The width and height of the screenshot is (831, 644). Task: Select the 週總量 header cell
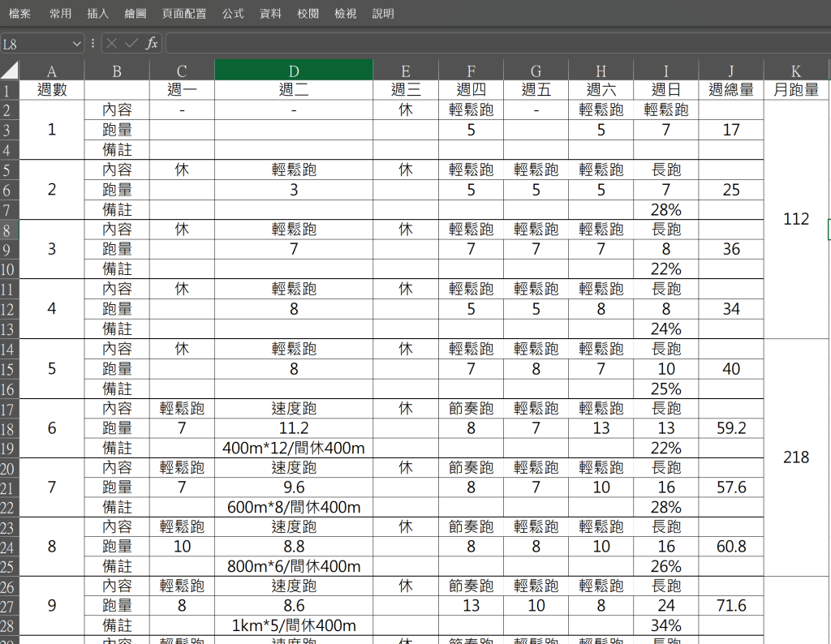(731, 90)
